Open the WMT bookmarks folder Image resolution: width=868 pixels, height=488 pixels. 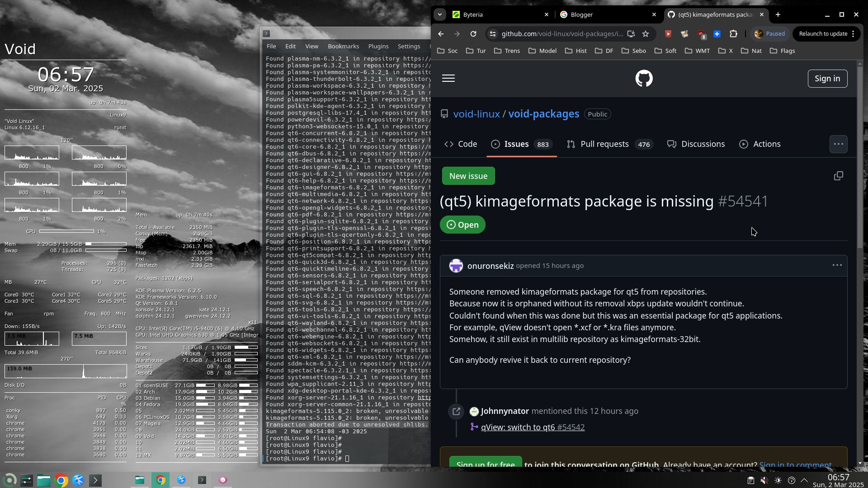pyautogui.click(x=698, y=51)
